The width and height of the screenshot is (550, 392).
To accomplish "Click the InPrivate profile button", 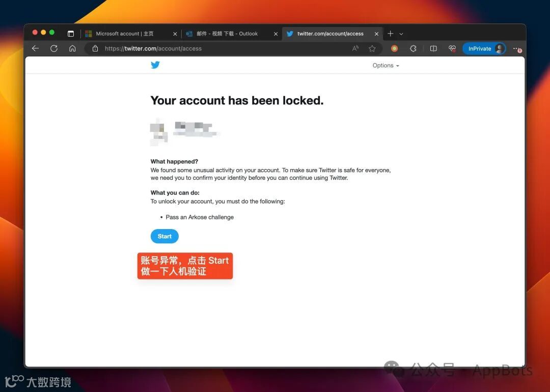I will (x=484, y=48).
